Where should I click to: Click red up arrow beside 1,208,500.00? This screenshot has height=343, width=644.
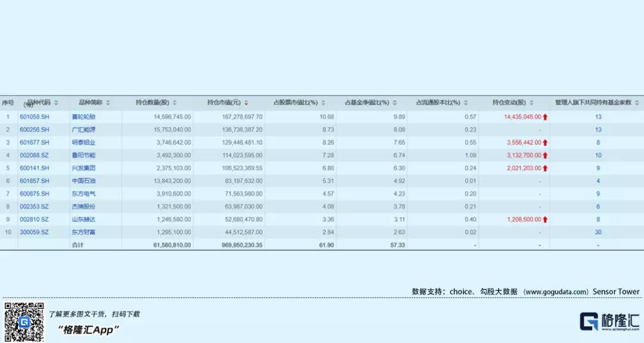click(x=545, y=220)
